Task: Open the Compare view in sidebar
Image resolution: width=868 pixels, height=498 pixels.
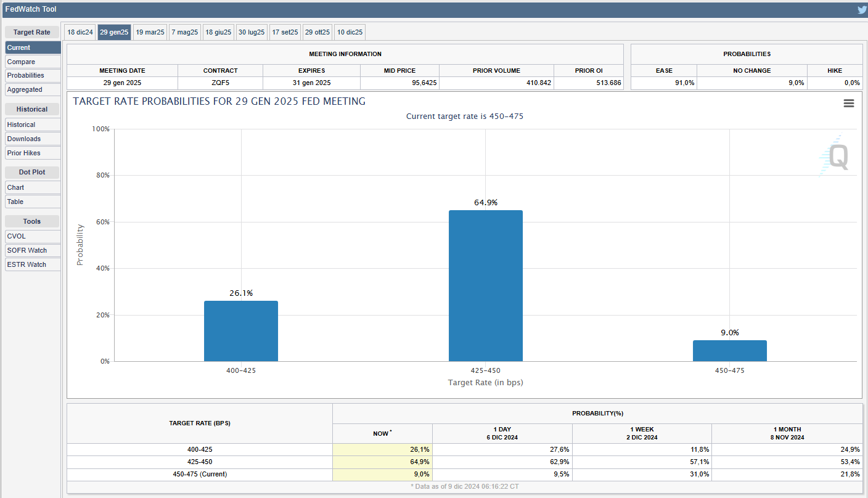Action: (x=33, y=62)
